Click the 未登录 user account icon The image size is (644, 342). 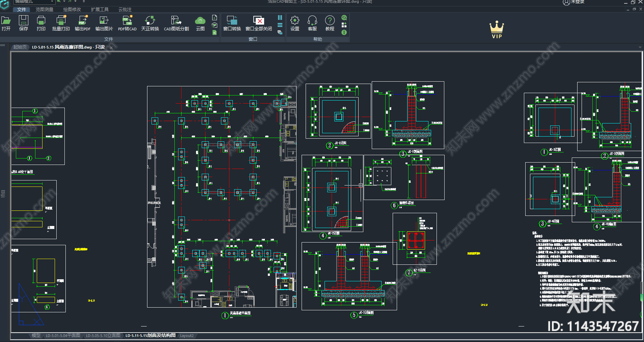[566, 2]
